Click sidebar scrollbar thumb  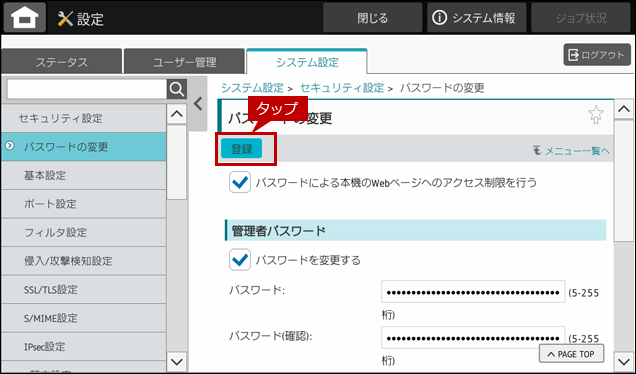[177, 162]
